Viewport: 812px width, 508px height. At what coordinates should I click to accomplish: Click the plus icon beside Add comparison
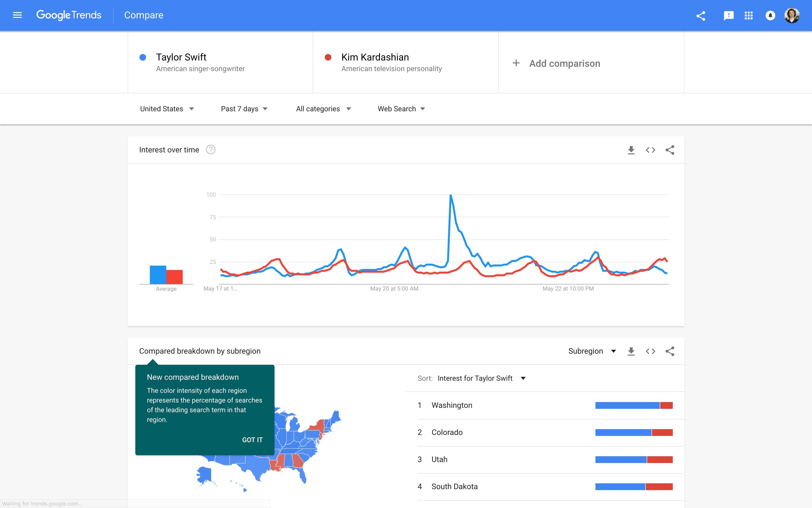(516, 63)
